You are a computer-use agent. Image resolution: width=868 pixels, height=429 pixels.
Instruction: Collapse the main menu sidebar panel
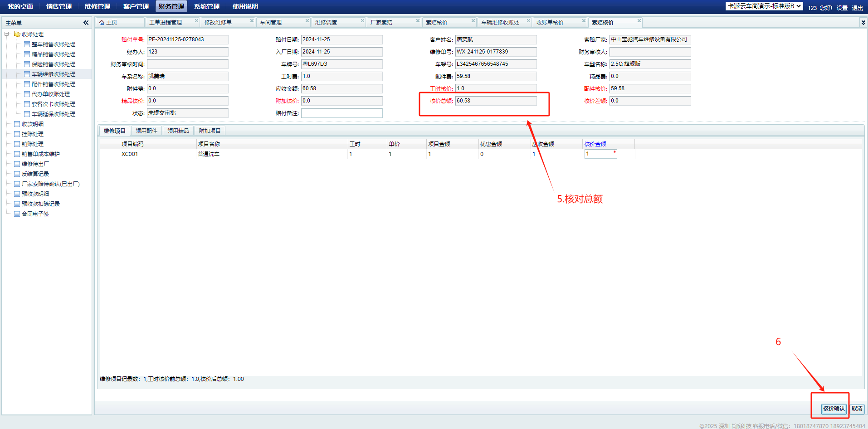pyautogui.click(x=86, y=23)
